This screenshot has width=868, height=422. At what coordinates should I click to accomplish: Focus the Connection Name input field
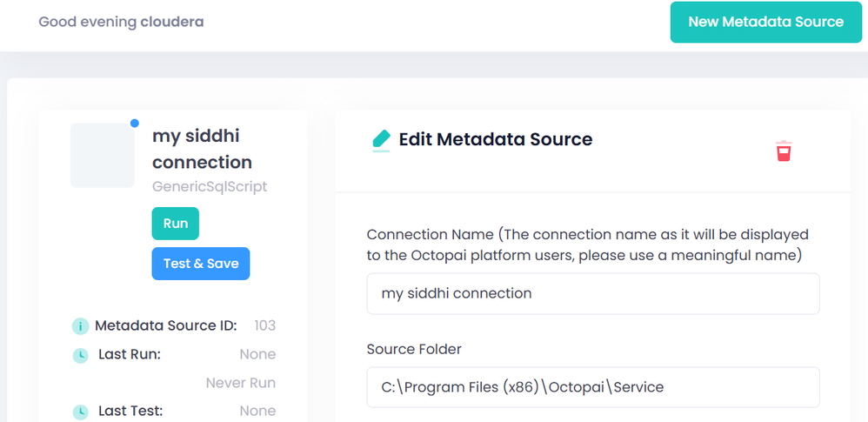592,293
